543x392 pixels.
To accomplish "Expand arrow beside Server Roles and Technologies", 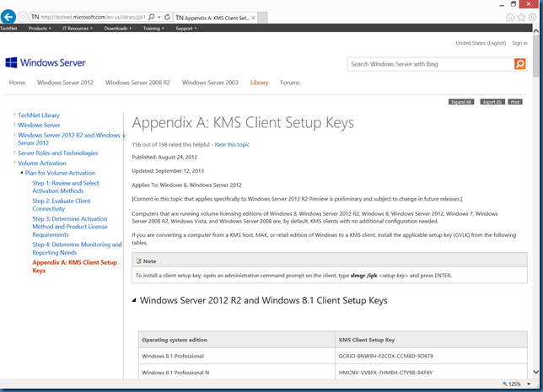I will [x=14, y=153].
